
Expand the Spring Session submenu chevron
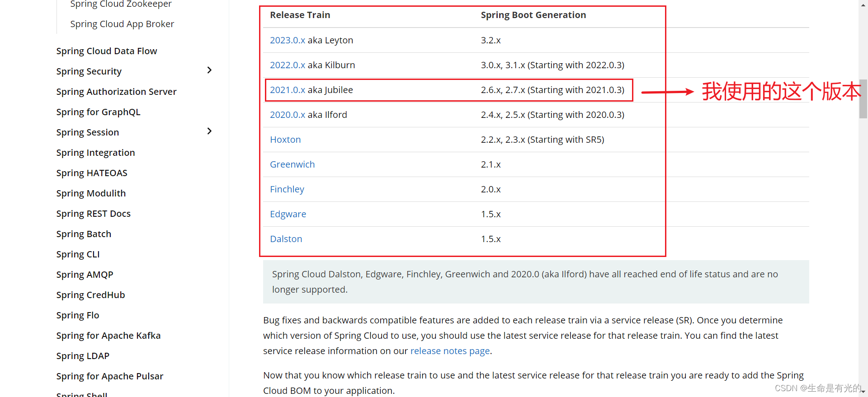209,131
